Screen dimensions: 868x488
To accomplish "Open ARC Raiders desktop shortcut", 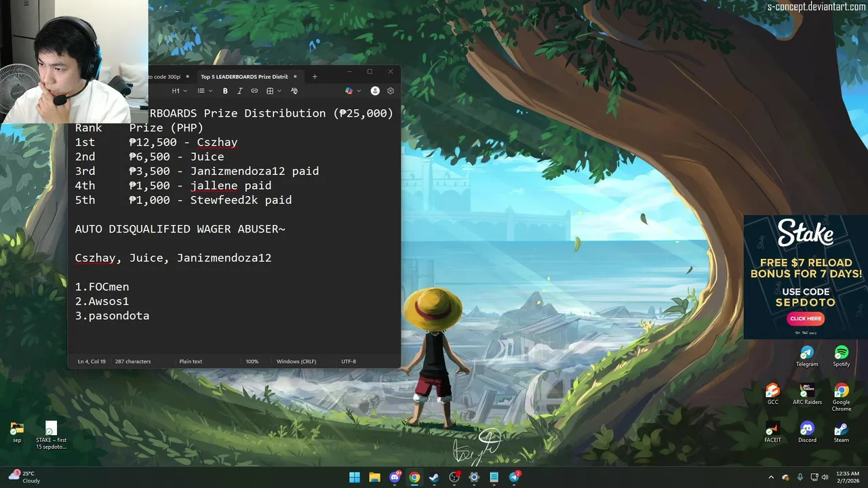I will [x=807, y=394].
